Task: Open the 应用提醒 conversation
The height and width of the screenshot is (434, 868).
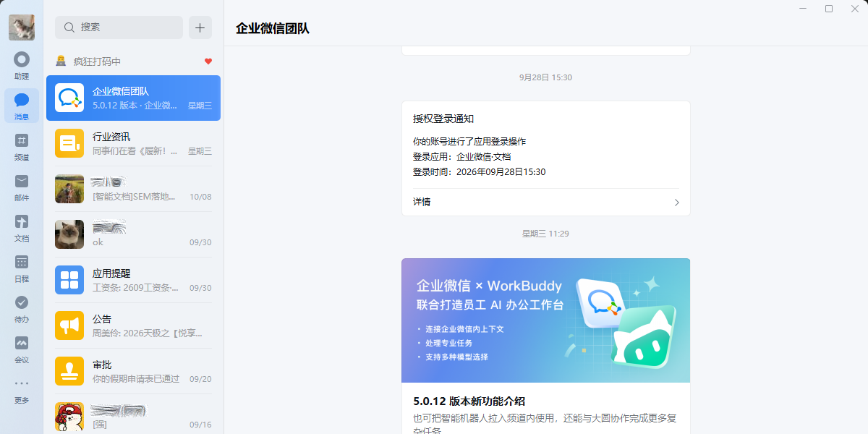Action: pos(134,280)
